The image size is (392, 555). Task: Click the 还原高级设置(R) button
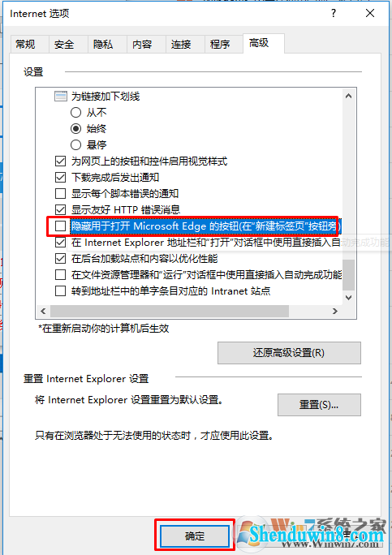(x=289, y=353)
